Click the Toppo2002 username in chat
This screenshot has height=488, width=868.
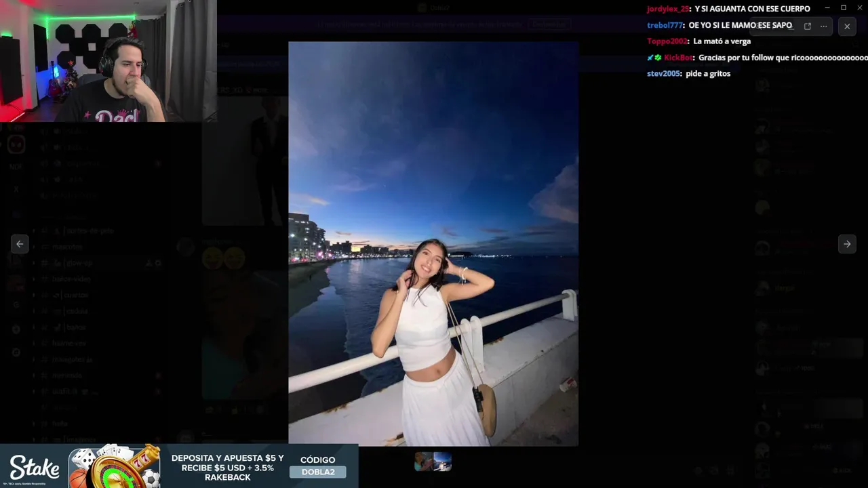point(667,41)
